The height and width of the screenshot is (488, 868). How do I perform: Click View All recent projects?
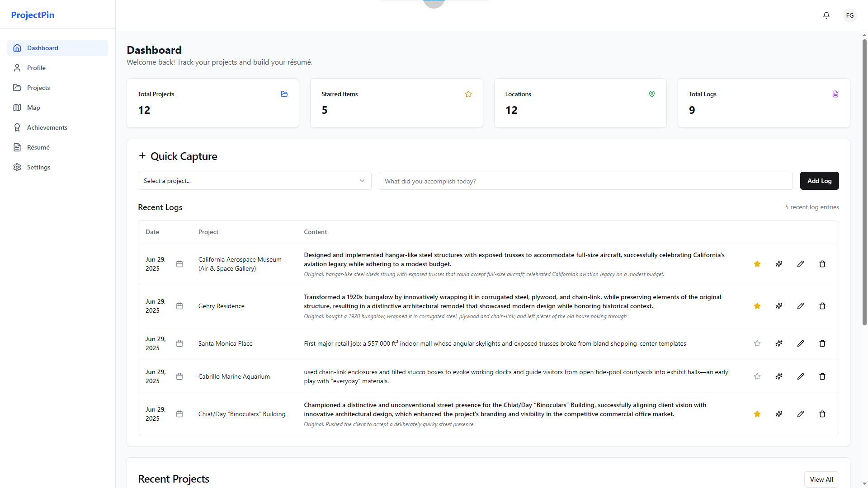point(821,479)
